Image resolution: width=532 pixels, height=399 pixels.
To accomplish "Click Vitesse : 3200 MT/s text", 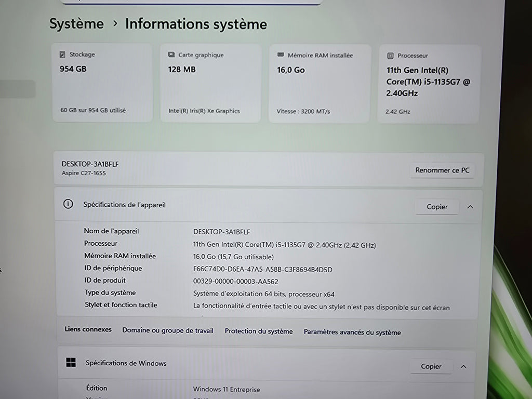I will [303, 111].
